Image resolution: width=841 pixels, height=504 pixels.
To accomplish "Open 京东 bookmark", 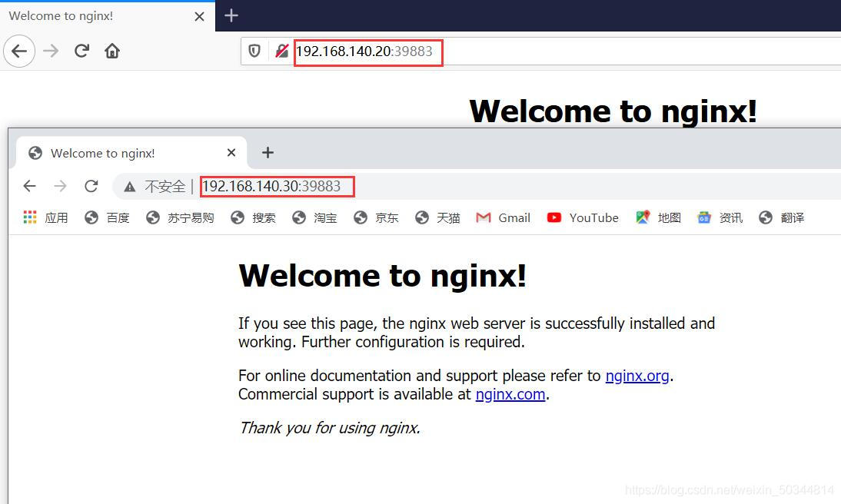I will pos(376,217).
